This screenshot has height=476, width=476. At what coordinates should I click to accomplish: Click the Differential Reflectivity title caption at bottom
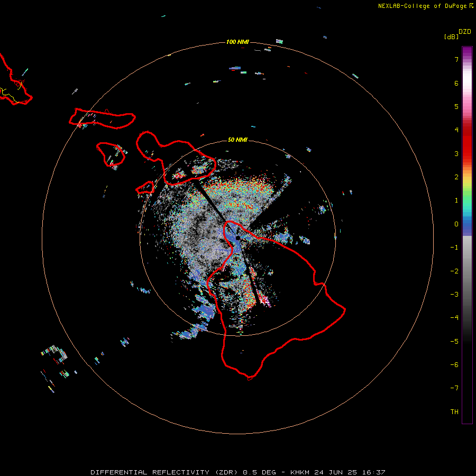238,472
